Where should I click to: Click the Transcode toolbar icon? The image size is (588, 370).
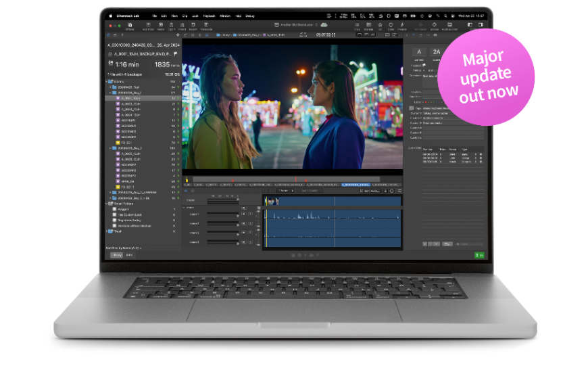coord(206,26)
